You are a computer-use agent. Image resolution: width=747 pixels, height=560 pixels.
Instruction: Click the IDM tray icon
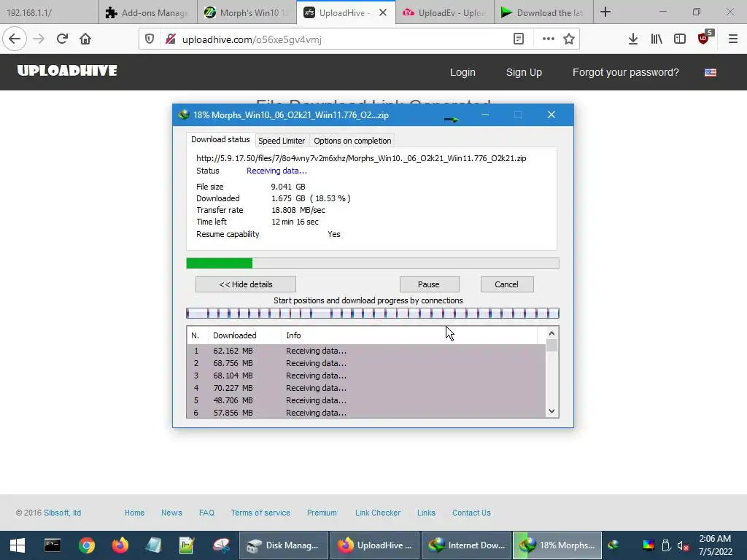[614, 545]
